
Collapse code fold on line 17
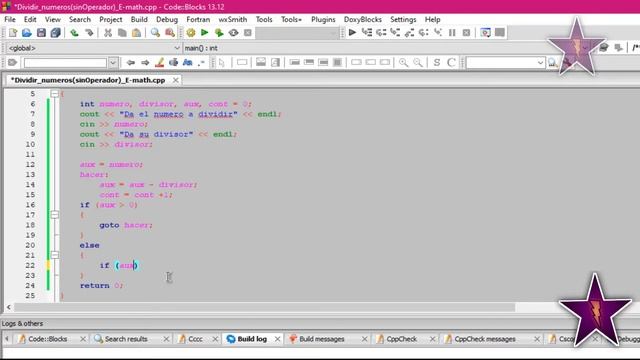click(54, 215)
